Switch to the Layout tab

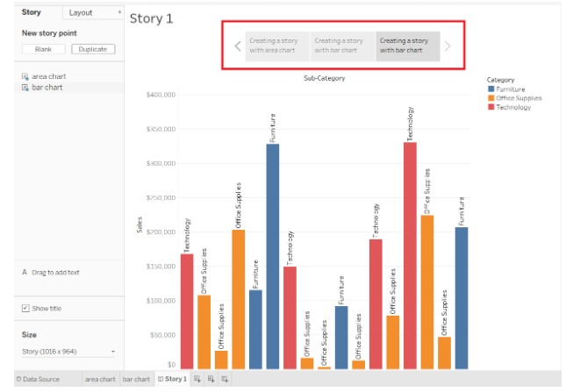point(82,13)
